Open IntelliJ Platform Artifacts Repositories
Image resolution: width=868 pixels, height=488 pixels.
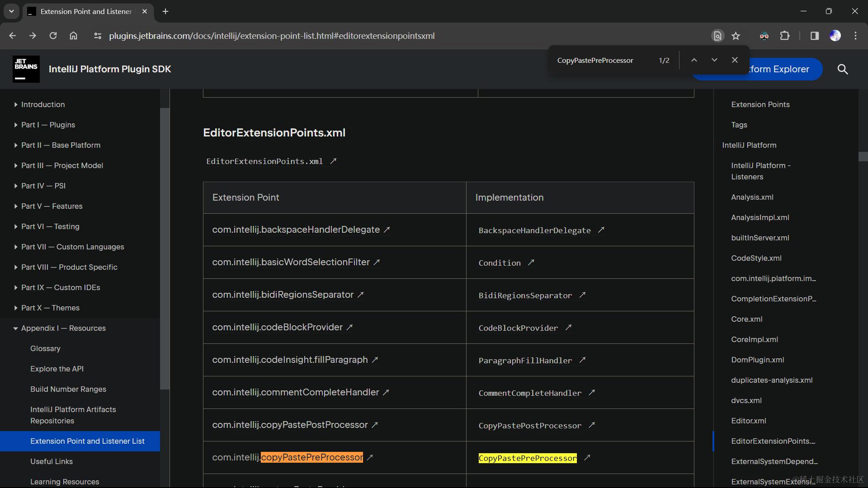coord(73,415)
